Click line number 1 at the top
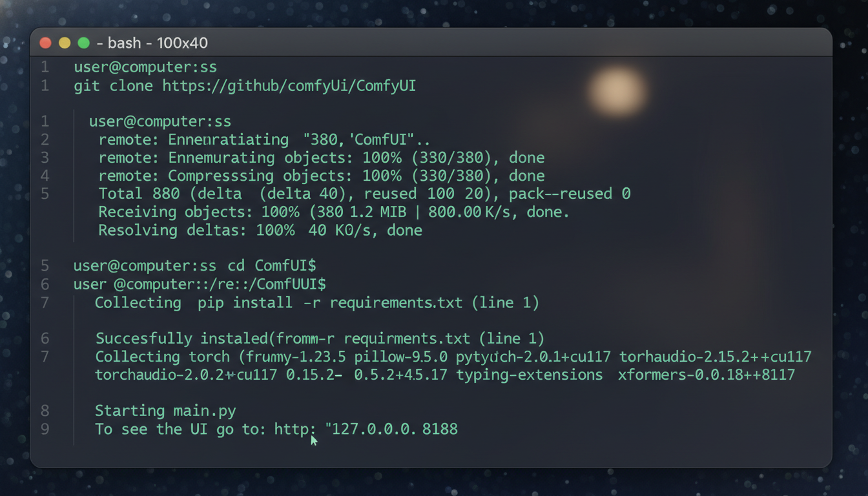This screenshot has width=868, height=496. pos(45,67)
